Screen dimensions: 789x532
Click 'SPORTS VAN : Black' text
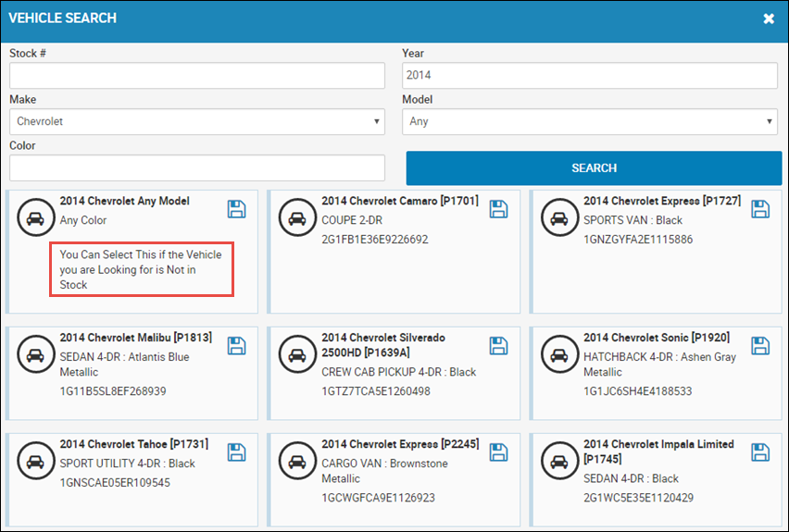pos(633,220)
